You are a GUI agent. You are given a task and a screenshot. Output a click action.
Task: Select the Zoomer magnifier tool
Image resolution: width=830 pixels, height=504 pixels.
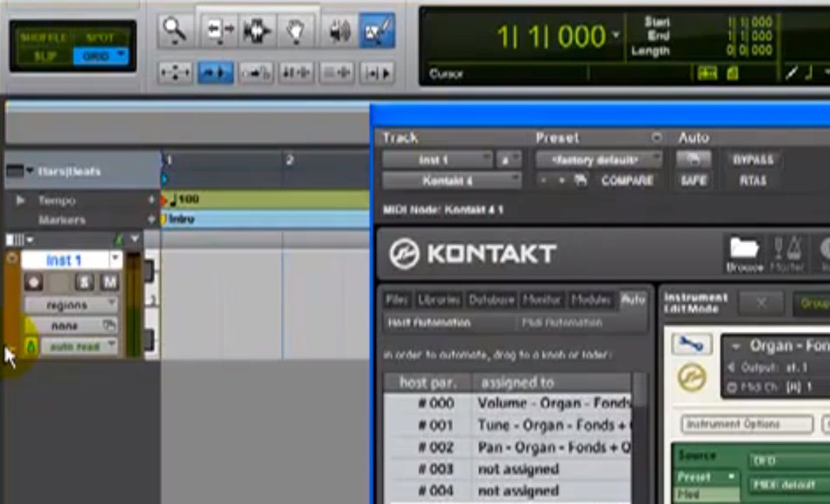(173, 31)
